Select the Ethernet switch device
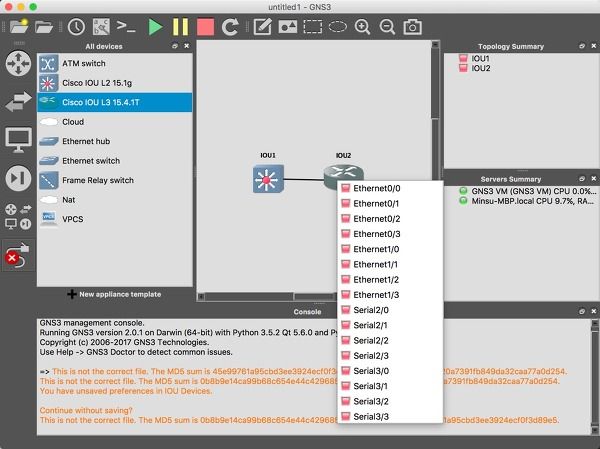Image resolution: width=600 pixels, height=449 pixels. point(115,161)
